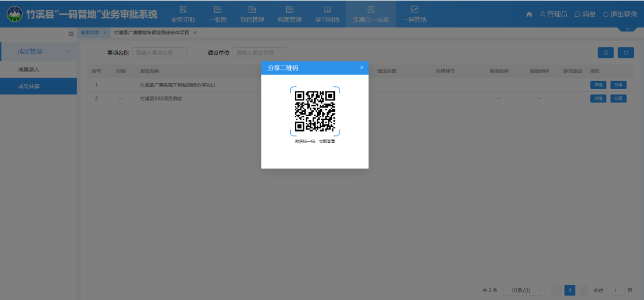Click 退出登录 to log out
This screenshot has width=644, height=300.
point(620,14)
